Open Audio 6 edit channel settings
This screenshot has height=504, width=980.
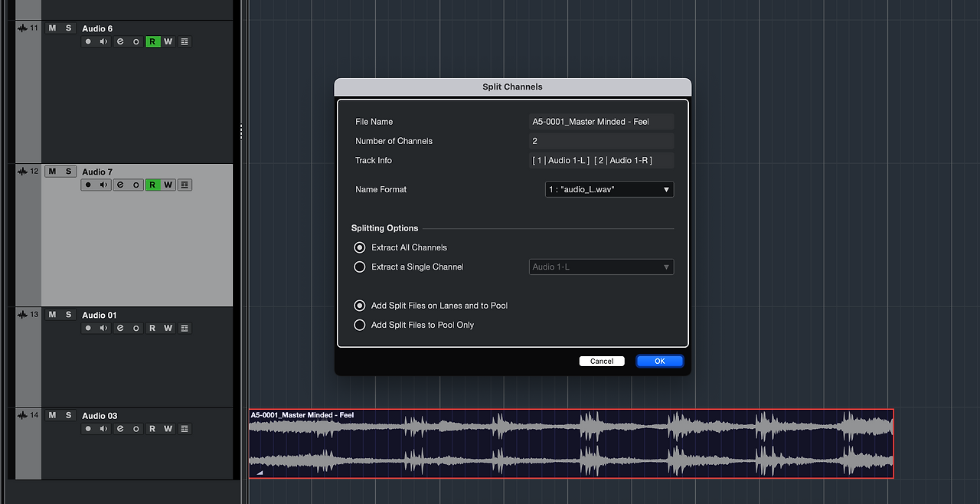pyautogui.click(x=120, y=41)
